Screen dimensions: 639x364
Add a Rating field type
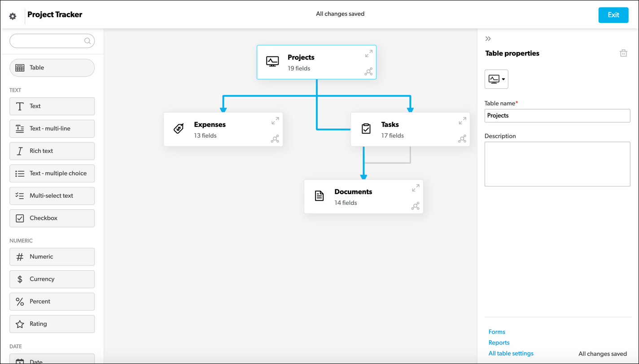pos(52,324)
